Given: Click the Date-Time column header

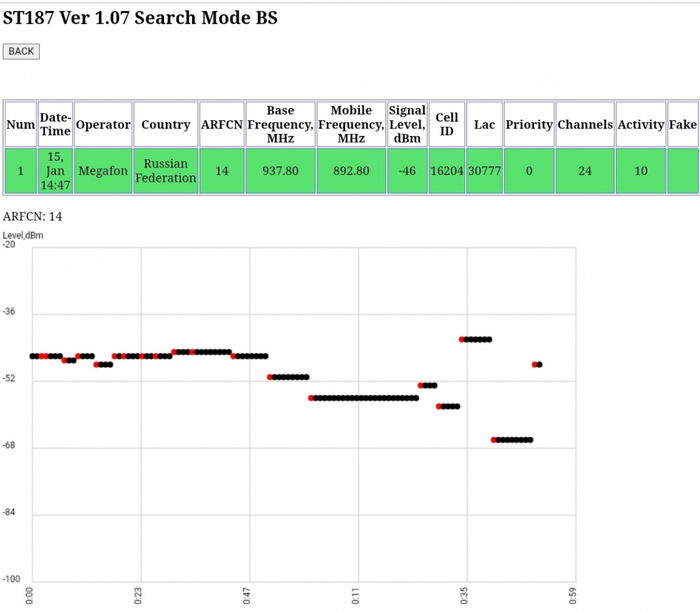Looking at the screenshot, I should coord(55,124).
